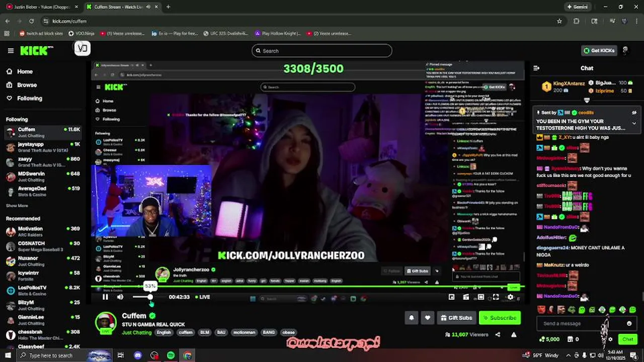Screen dimensions: 644x362
Task: Open user profile avatar in header
Action: tap(625, 51)
